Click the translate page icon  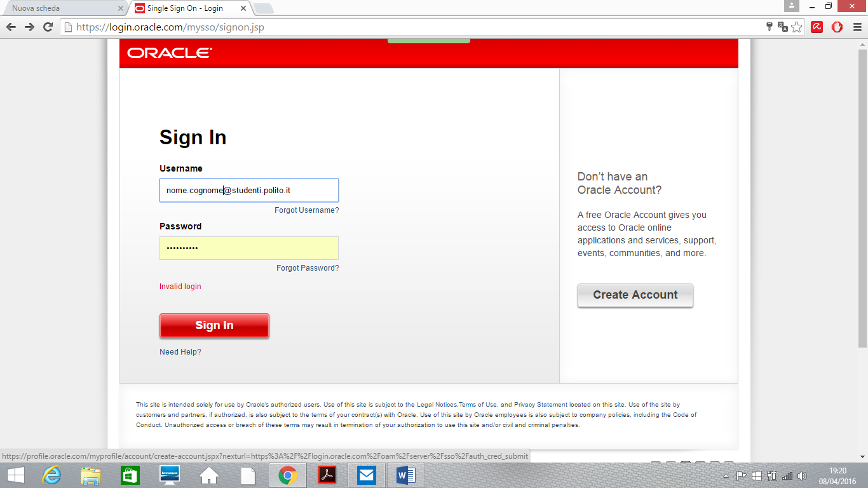(783, 27)
